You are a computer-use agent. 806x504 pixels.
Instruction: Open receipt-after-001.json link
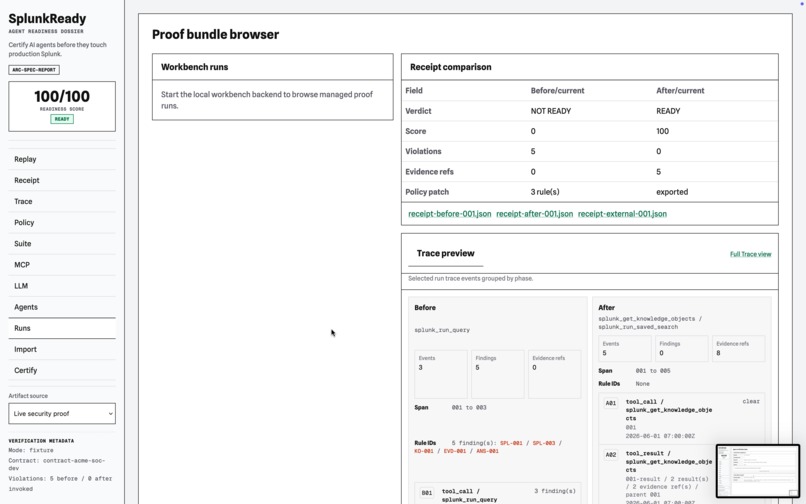(534, 214)
